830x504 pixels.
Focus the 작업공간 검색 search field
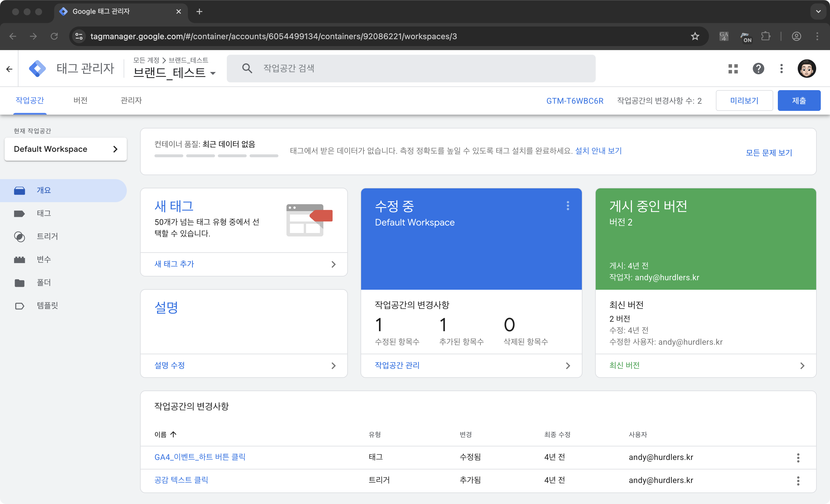tap(411, 69)
